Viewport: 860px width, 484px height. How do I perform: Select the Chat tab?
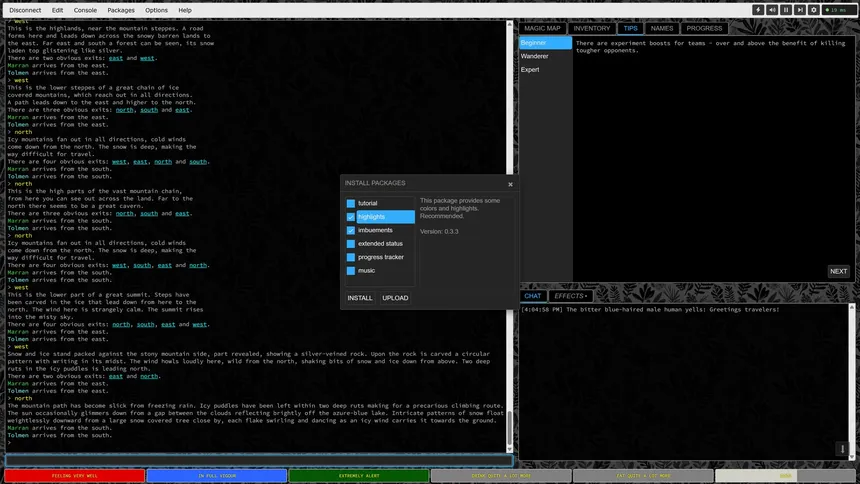(533, 296)
